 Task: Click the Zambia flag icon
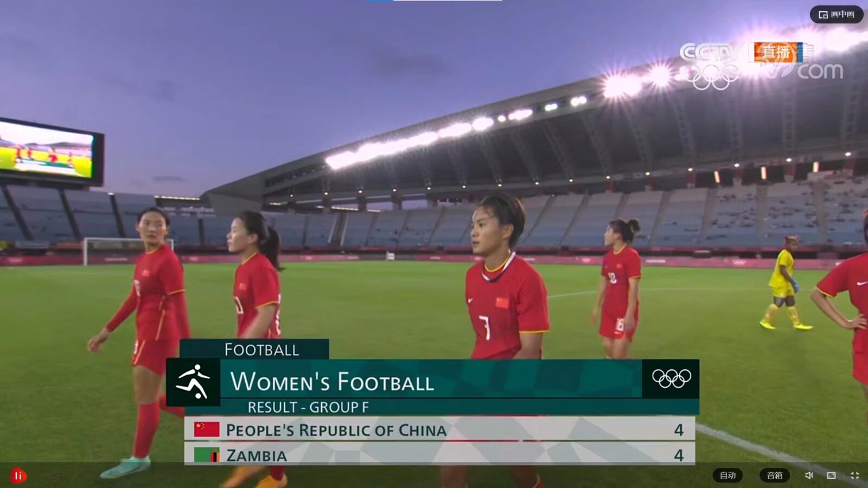click(x=207, y=455)
